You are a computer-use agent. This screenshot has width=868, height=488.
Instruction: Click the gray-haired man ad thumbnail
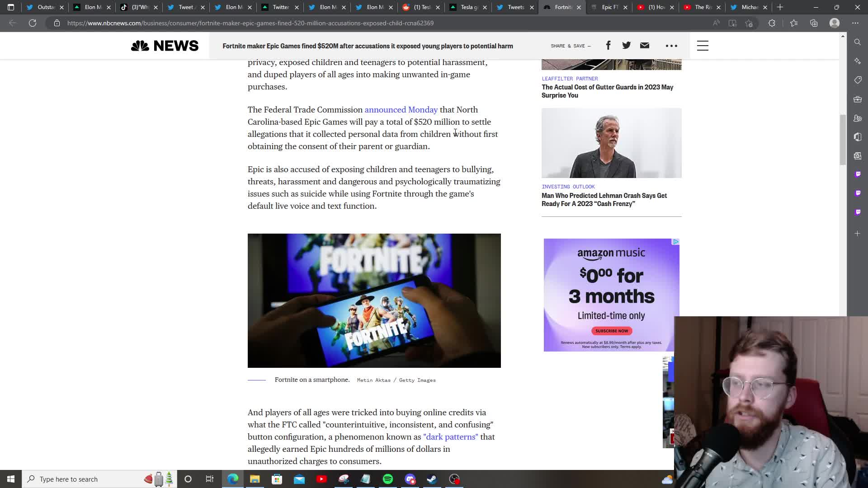point(612,143)
